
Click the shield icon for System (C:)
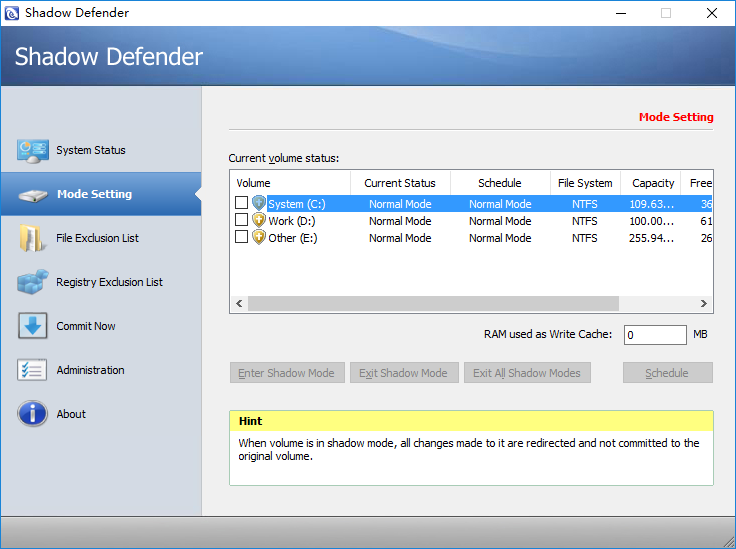click(x=259, y=204)
